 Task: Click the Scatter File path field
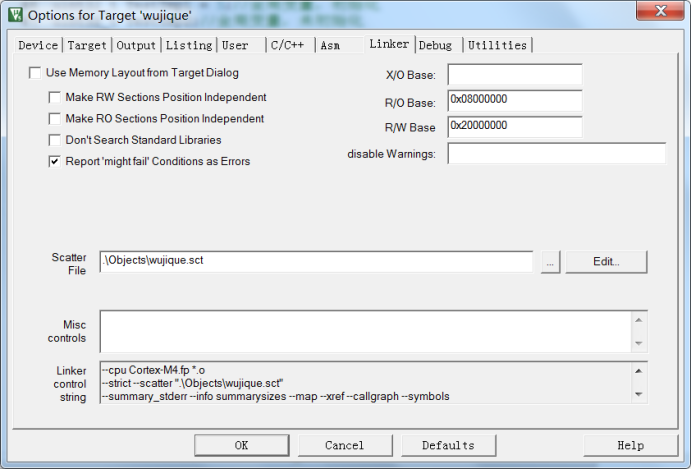316,262
